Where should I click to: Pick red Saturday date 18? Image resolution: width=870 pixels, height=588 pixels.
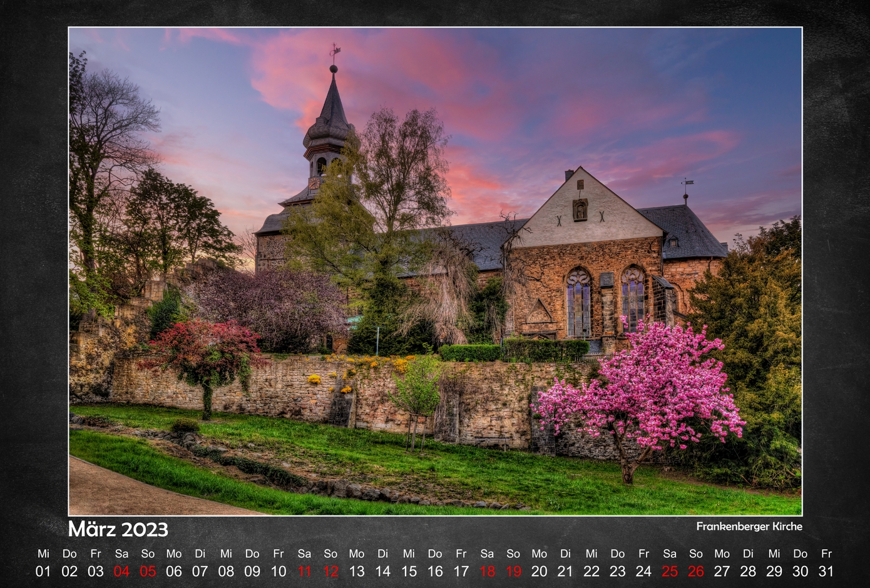coord(487,571)
